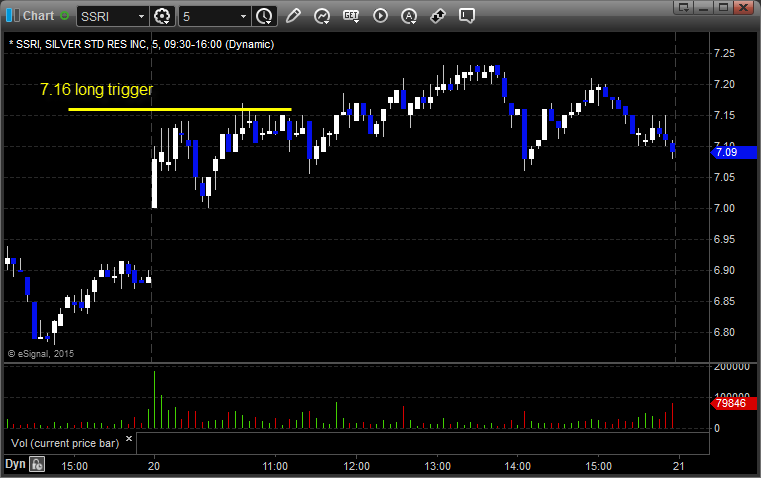
Task: Click the 7.25 price axis label
Action: point(725,53)
